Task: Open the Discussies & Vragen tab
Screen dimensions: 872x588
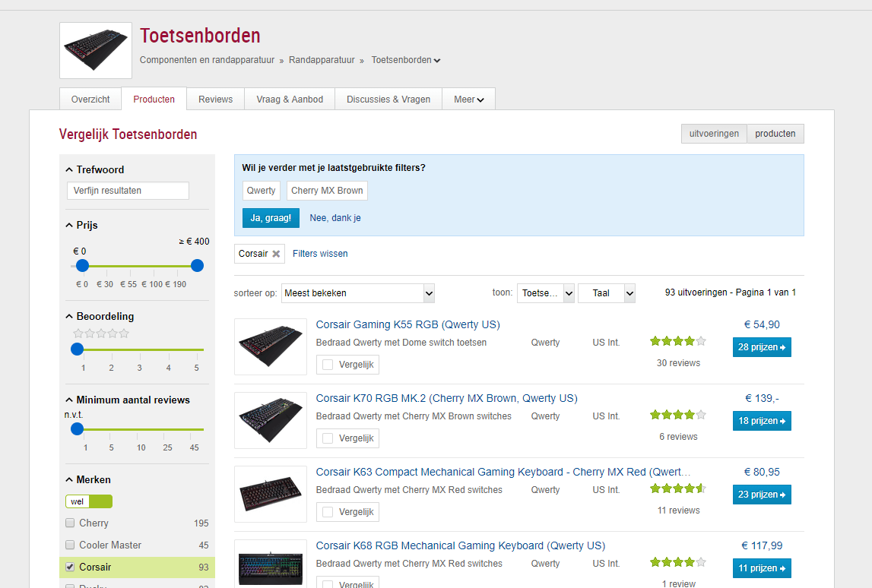Action: pos(388,100)
